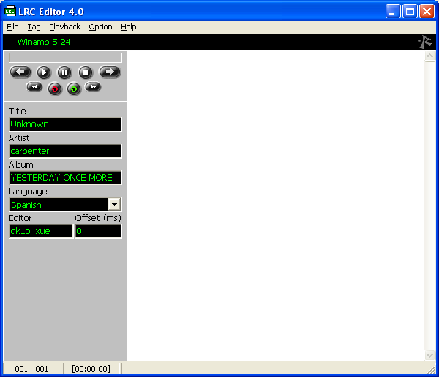This screenshot has height=382, width=441.
Task: Click the rewind button beside the red button
Action: click(34, 87)
